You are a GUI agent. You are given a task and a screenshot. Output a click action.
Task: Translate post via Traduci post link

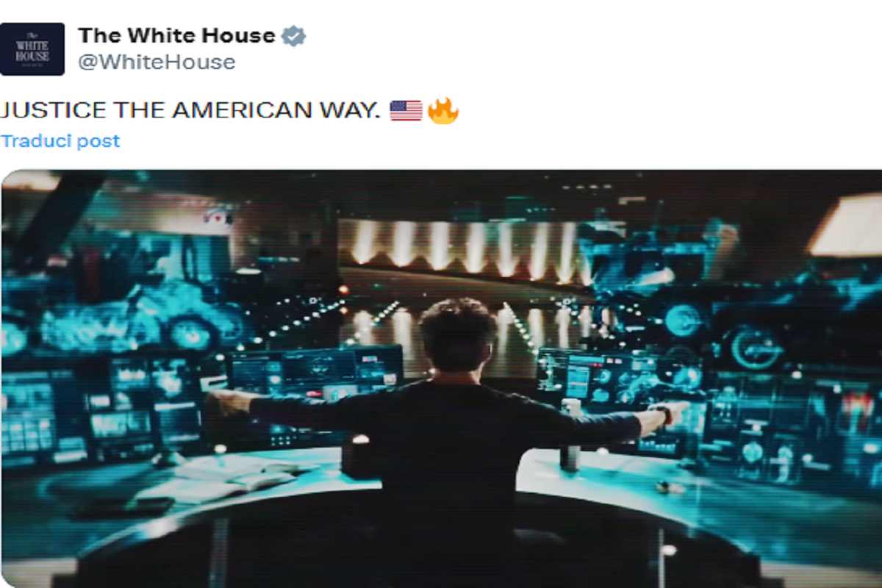click(60, 141)
